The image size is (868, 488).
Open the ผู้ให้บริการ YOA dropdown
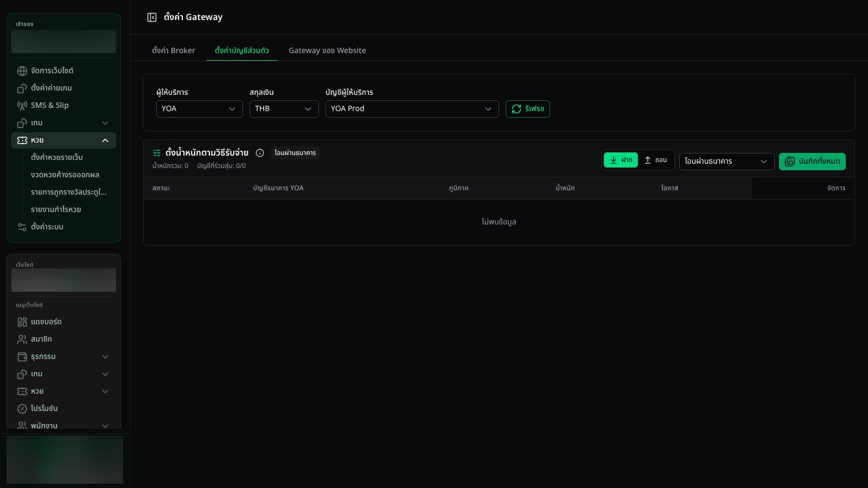coord(199,109)
